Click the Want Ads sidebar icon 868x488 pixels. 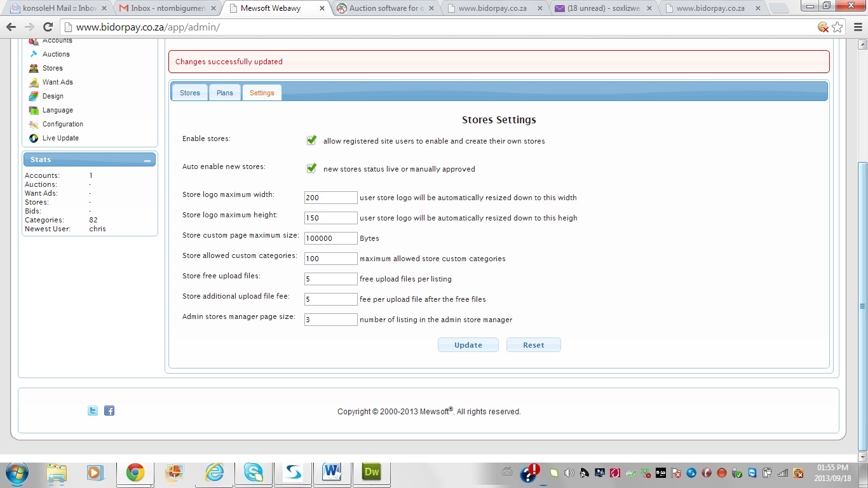pos(34,82)
